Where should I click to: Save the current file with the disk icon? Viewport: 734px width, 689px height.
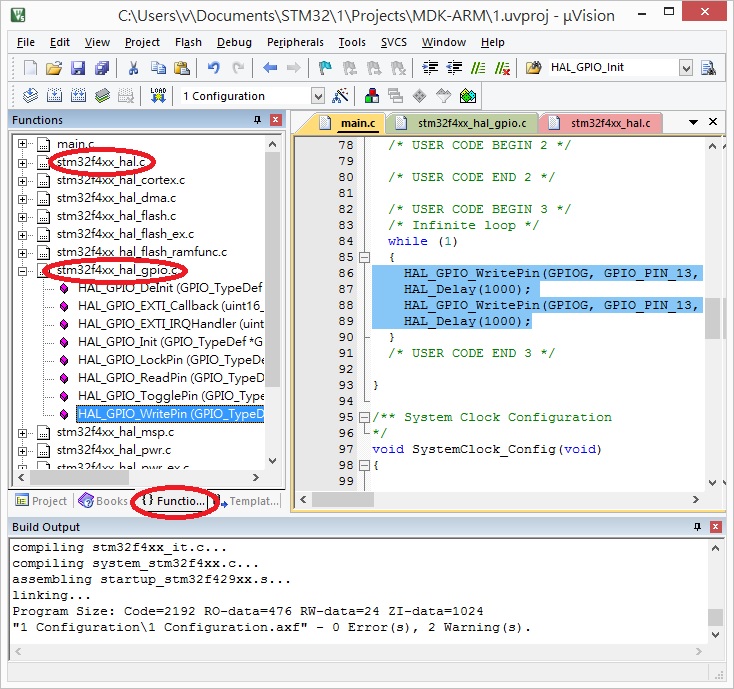tap(78, 68)
